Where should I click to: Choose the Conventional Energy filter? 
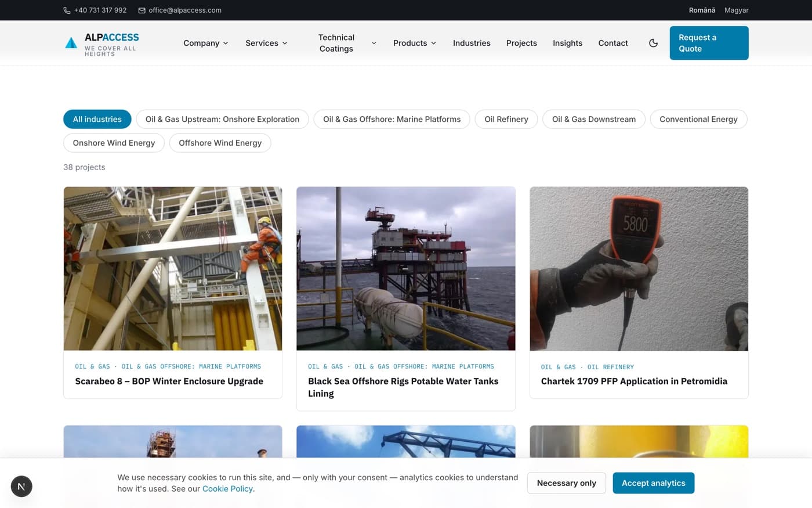tap(698, 119)
